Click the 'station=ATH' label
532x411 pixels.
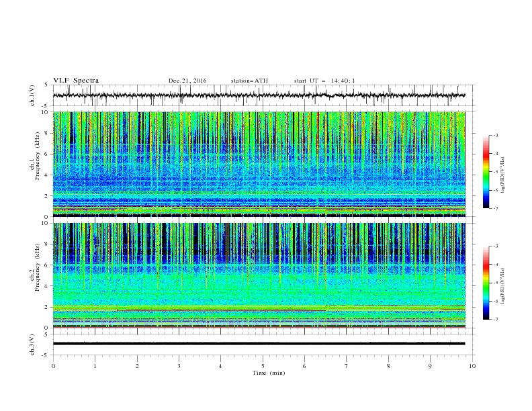pos(249,81)
